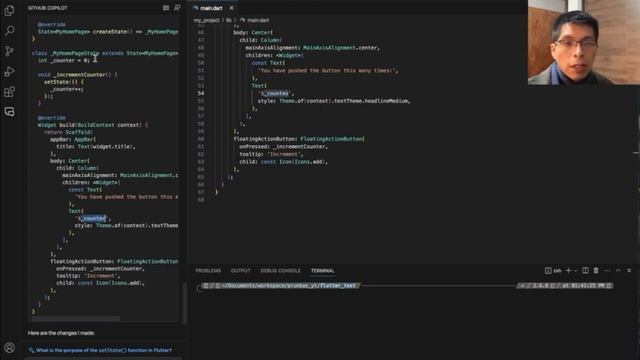Open the Extensions view
The width and height of the screenshot is (640, 360).
9,92
